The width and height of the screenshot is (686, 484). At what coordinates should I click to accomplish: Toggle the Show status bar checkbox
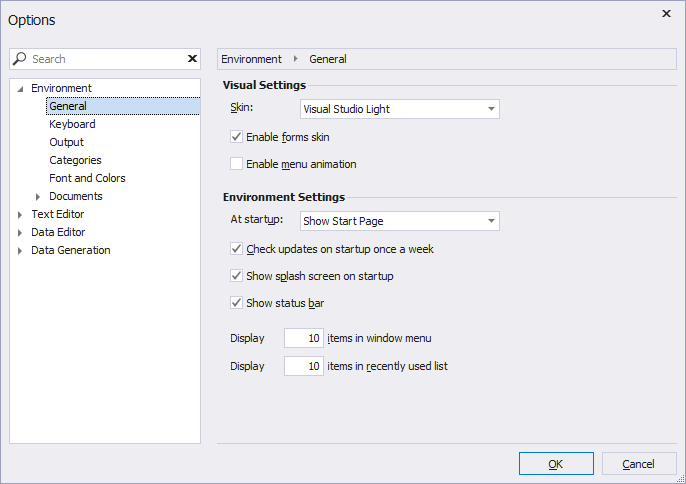point(236,303)
